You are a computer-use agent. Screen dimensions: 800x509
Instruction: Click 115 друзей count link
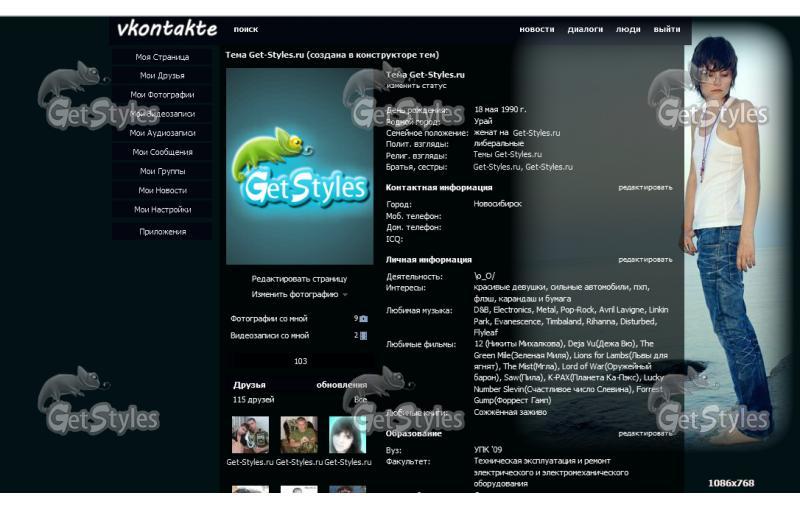click(x=254, y=399)
